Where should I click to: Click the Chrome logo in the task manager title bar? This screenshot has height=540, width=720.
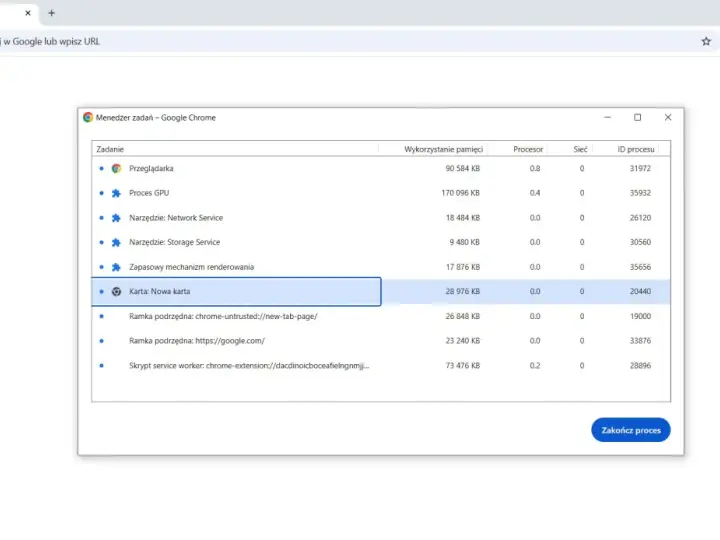point(88,118)
